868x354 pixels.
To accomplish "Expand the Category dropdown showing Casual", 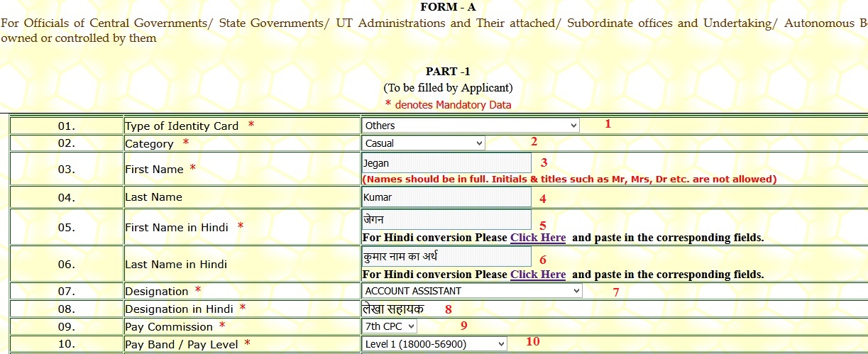I will 423,143.
